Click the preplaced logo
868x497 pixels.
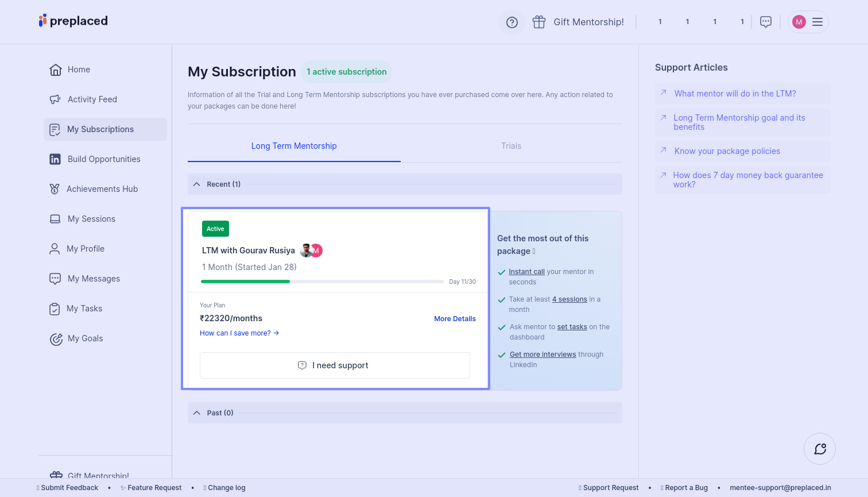73,21
